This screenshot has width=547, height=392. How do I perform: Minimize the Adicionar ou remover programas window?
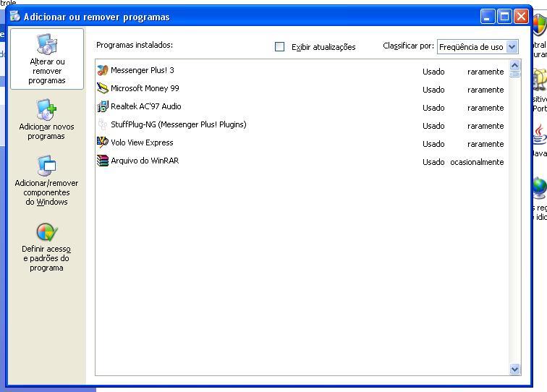tap(488, 17)
